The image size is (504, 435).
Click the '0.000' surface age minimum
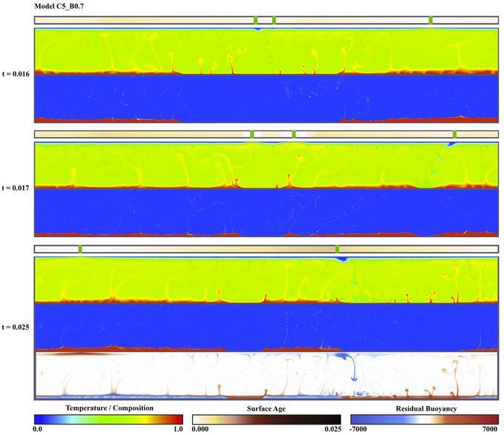click(x=200, y=429)
